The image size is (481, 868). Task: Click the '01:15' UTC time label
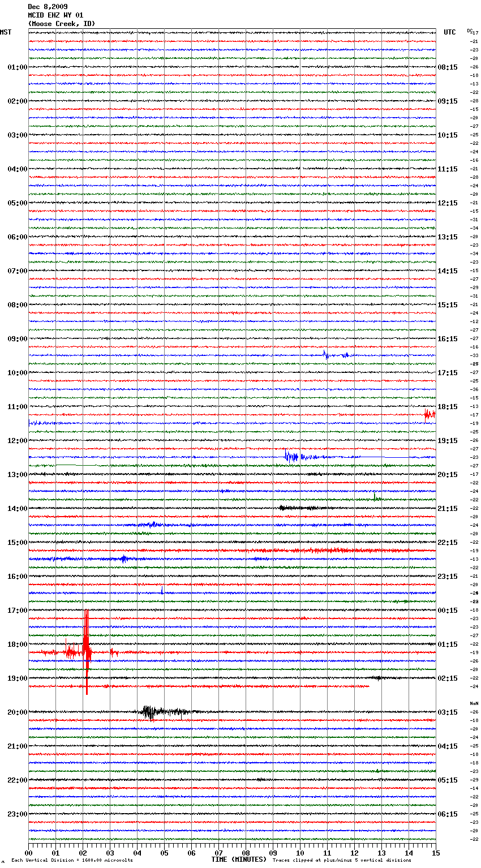coord(448,644)
